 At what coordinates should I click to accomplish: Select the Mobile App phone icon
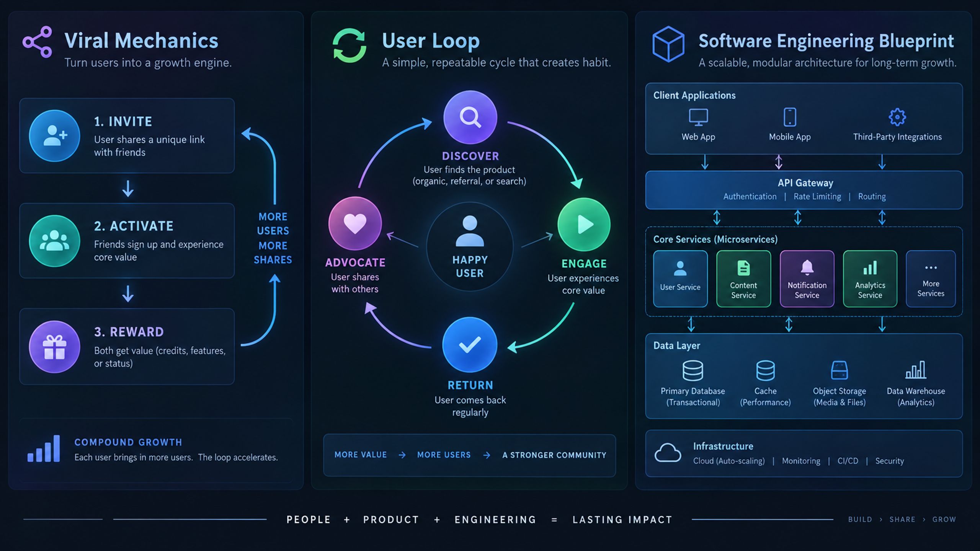tap(790, 117)
